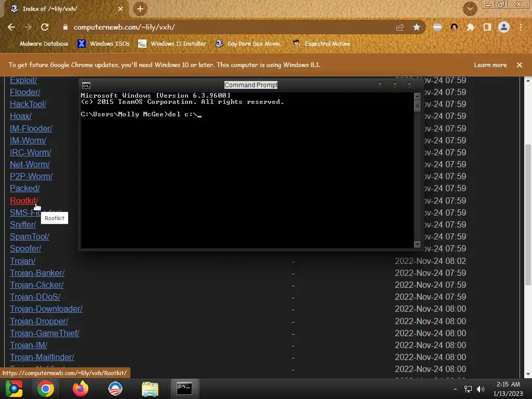Screen dimensions: 532x399
Task: Open the Chrome three-dot menu
Action: coord(521,27)
